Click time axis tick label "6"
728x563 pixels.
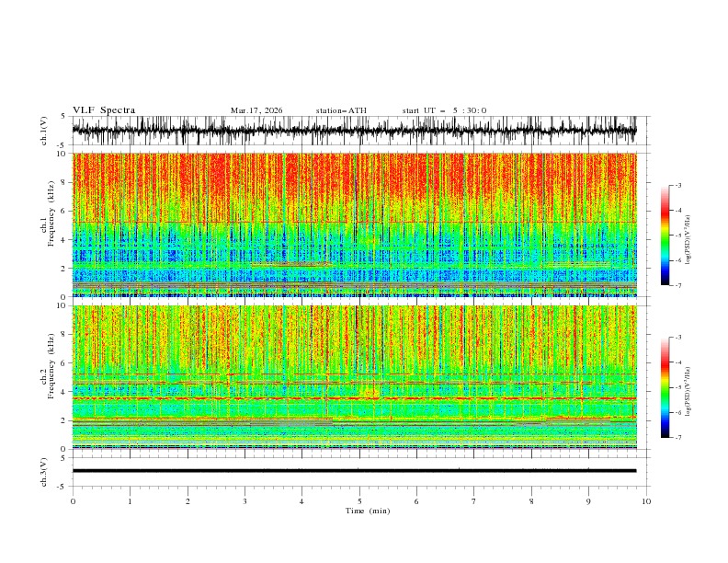(416, 501)
